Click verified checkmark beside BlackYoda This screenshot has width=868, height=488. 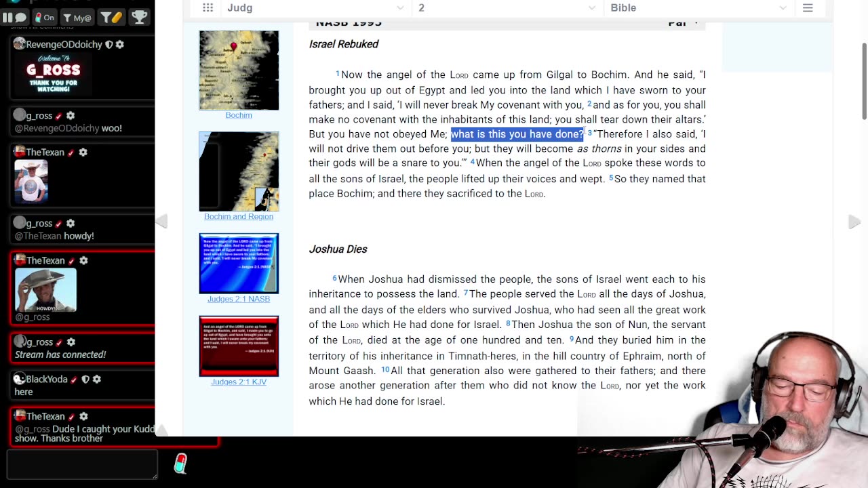coord(75,380)
